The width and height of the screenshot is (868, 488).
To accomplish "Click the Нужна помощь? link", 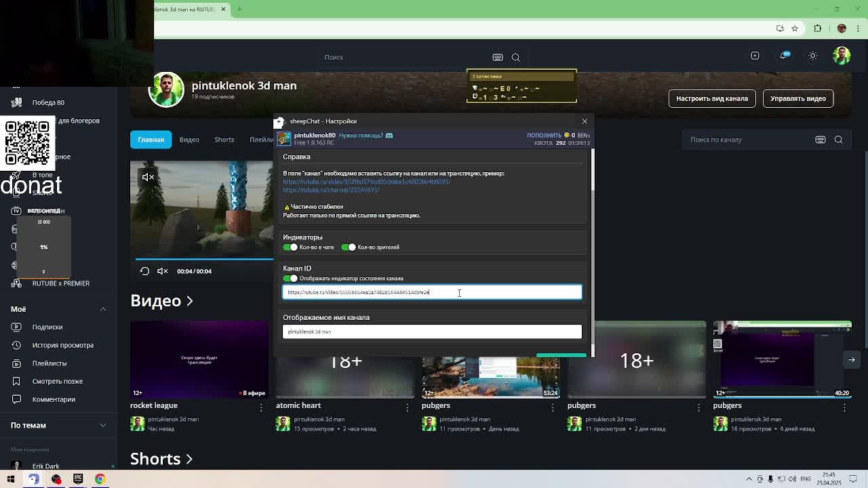I will pos(361,136).
